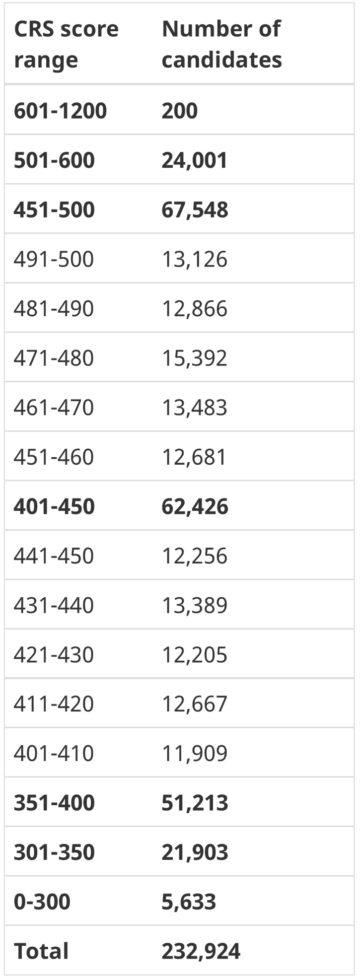This screenshot has height=980, width=361.
Task: Select the 601-1200 score range cell
Action: point(60,110)
